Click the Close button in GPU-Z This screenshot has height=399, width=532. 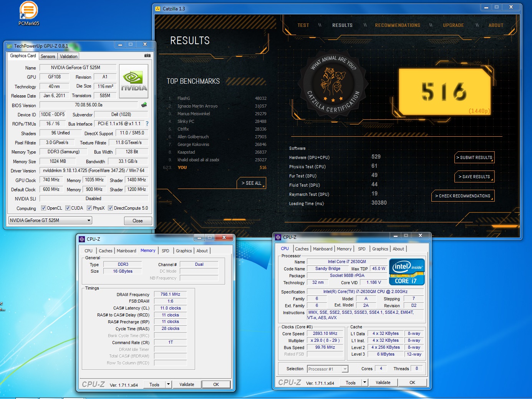(138, 221)
